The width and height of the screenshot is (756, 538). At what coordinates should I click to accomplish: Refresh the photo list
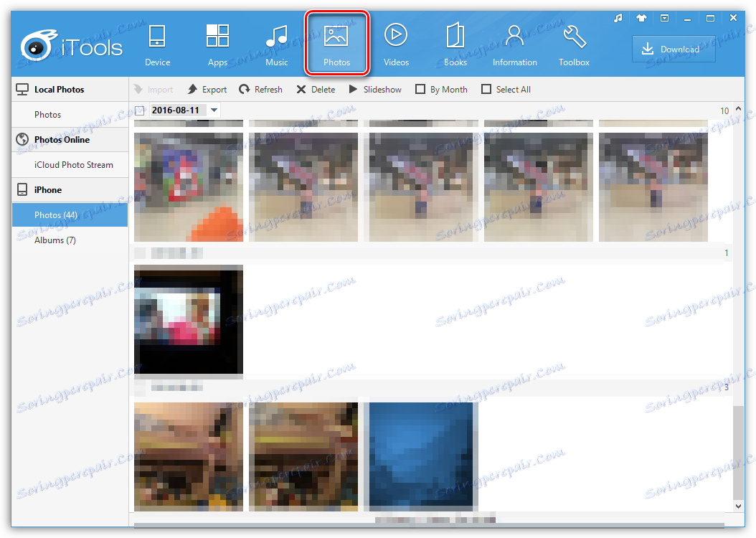(x=261, y=90)
